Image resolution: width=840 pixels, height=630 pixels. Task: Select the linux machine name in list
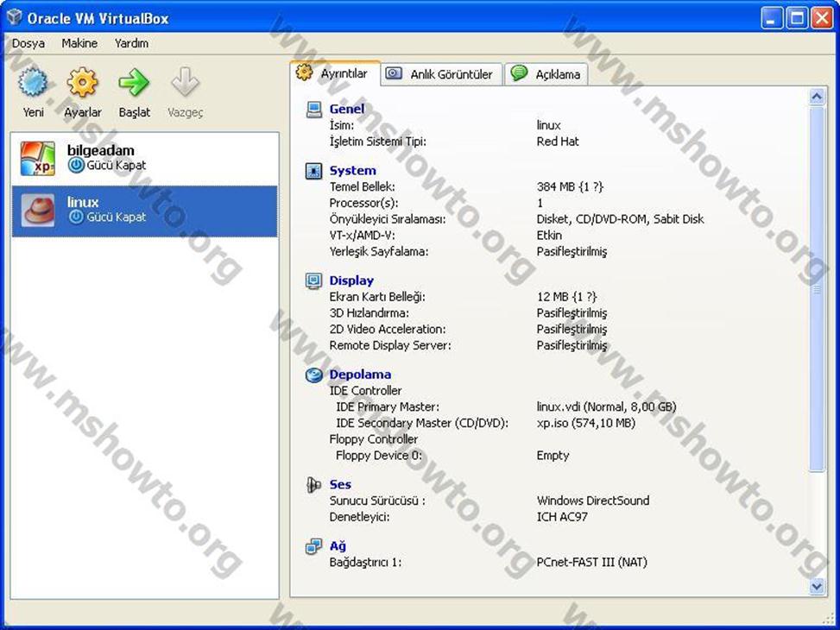click(x=83, y=202)
